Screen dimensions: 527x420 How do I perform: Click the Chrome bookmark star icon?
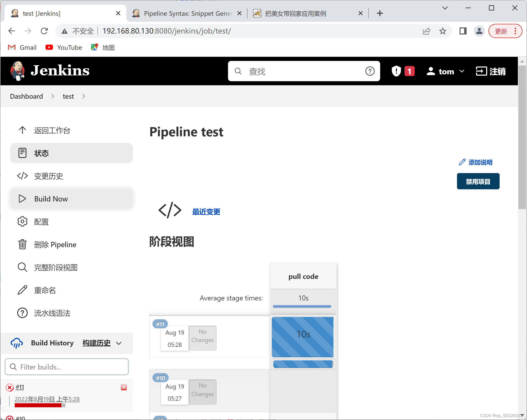(443, 31)
